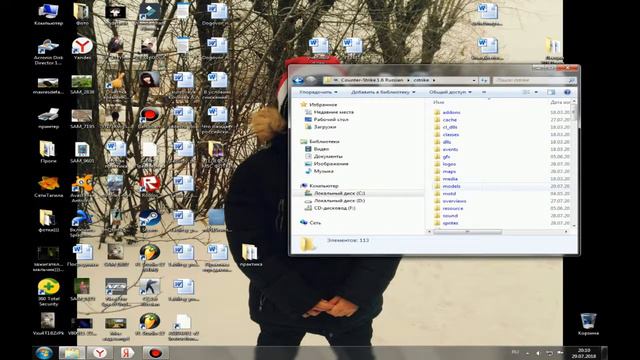Select 360 Total Security desktop icon
The width and height of the screenshot is (640, 360).
(49, 292)
